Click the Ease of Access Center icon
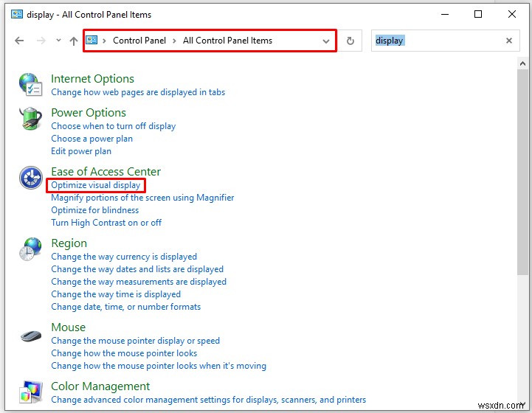The width and height of the screenshot is (532, 413). click(30, 178)
